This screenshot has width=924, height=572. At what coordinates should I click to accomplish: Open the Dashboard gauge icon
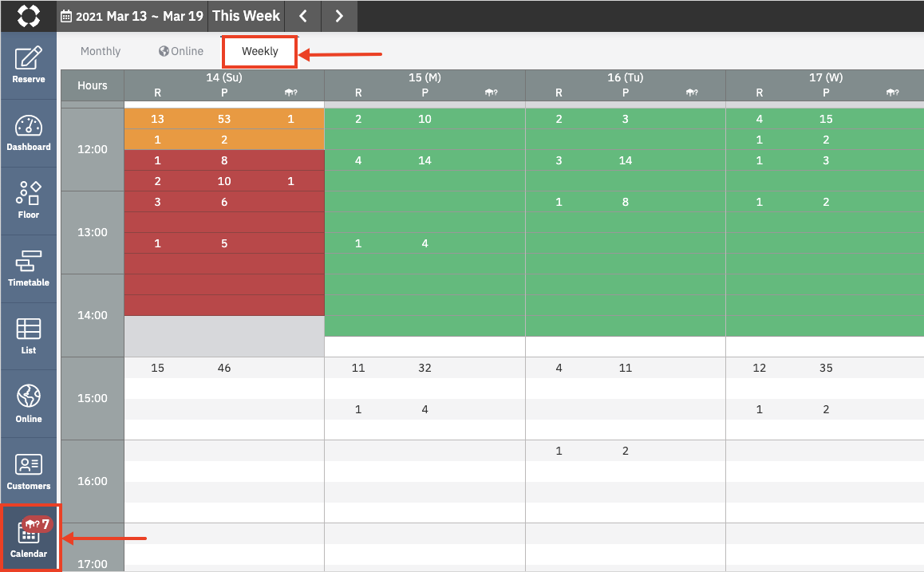click(x=28, y=133)
